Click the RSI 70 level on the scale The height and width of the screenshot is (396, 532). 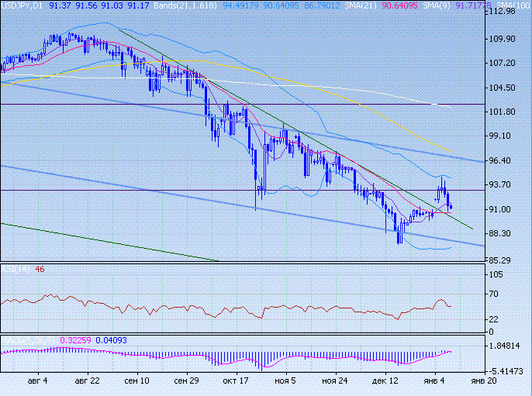[493, 294]
